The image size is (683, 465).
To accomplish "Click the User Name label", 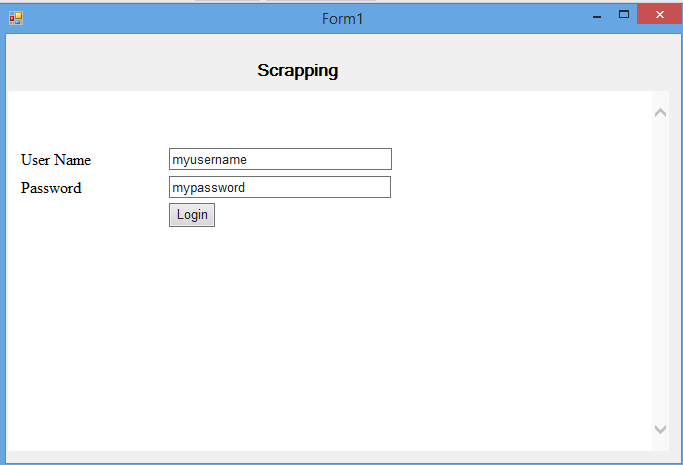I will (56, 160).
